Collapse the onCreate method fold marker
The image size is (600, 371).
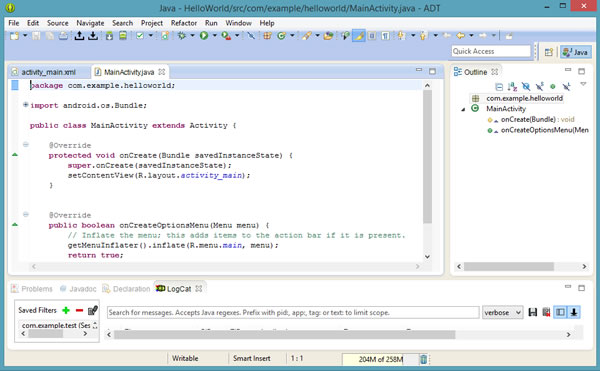pyautogui.click(x=26, y=145)
